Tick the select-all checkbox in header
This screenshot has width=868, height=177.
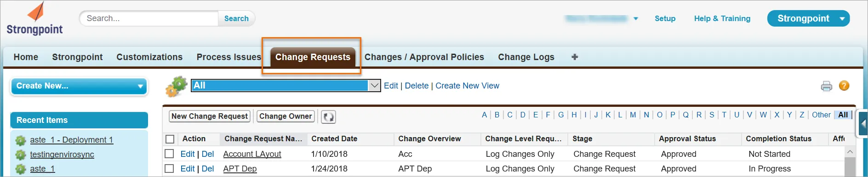170,139
